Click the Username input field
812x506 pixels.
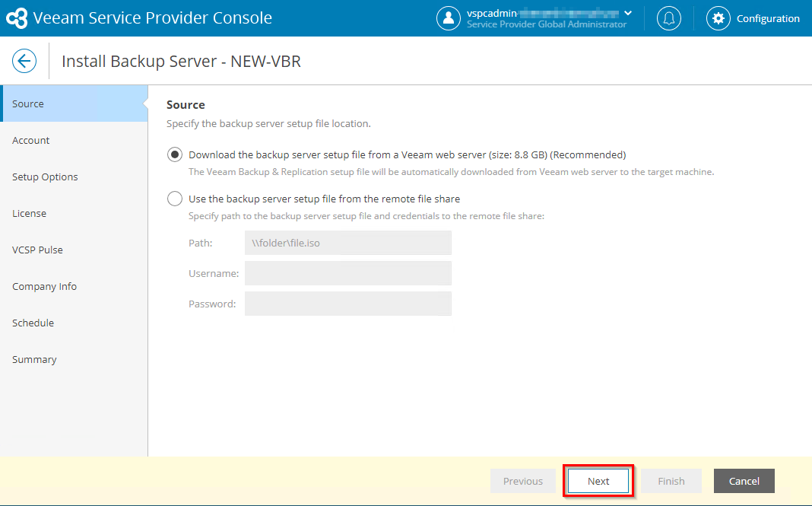pos(348,273)
